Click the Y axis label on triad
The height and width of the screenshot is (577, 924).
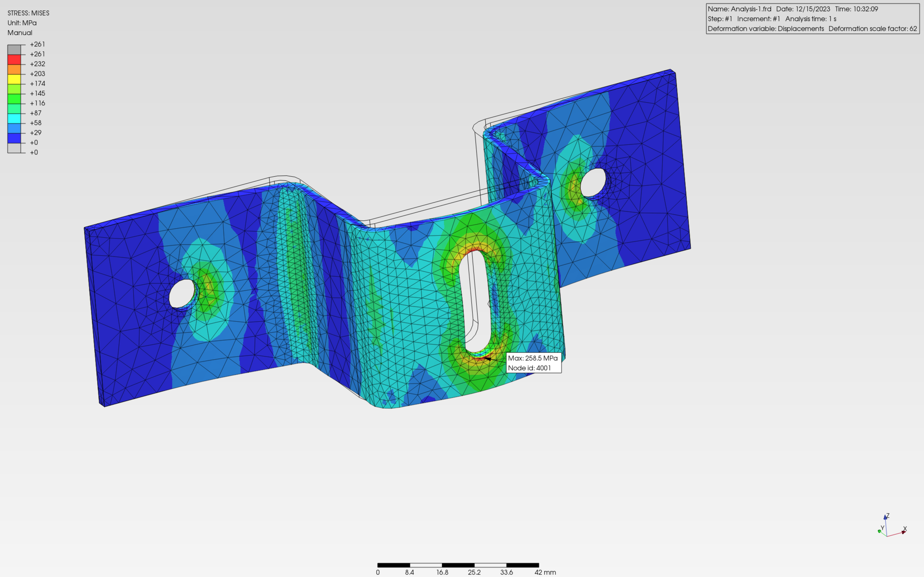(882, 528)
